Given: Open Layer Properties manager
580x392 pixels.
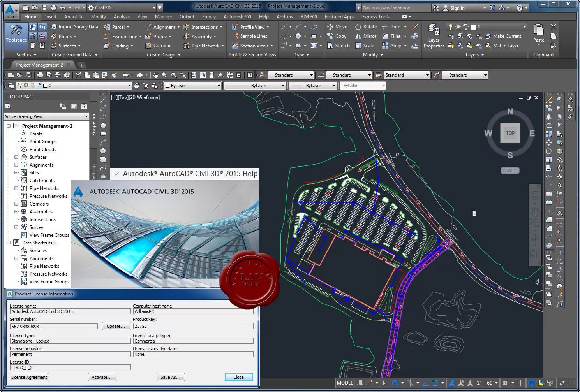Looking at the screenshot, I should coord(434,36).
